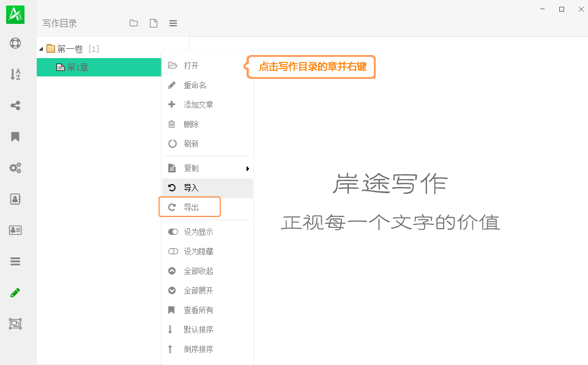Choose 设为显示 toggle item
Image resolution: width=588 pixels, height=365 pixels.
207,232
